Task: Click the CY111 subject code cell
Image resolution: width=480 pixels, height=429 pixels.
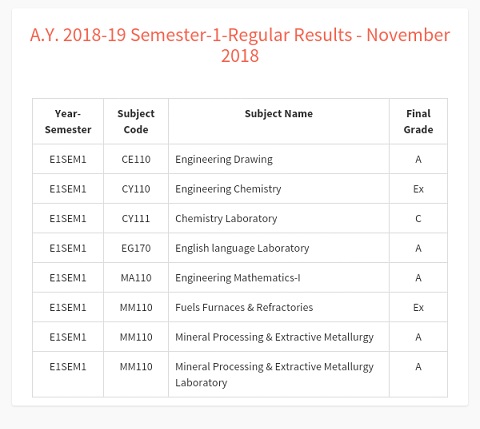Action: coord(136,219)
